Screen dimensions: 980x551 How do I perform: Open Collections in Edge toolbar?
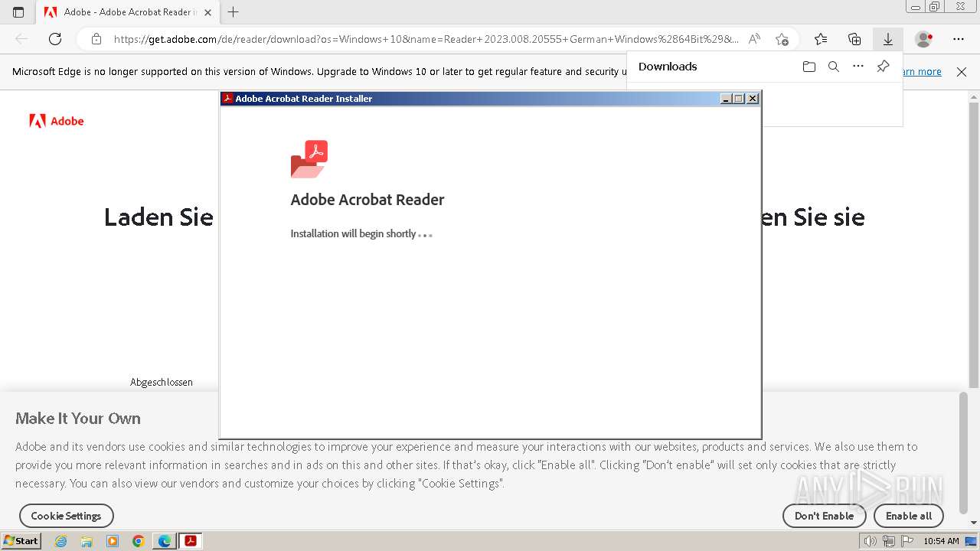point(854,39)
